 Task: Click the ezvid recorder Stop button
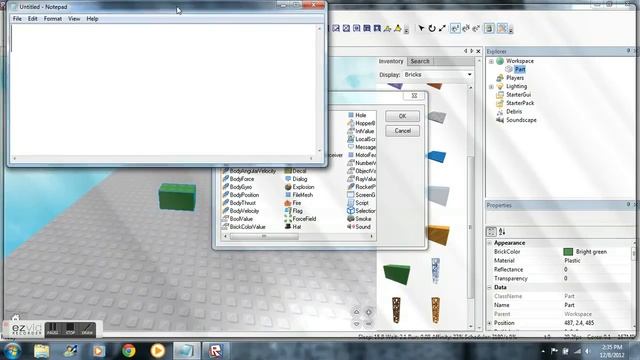click(x=70, y=329)
